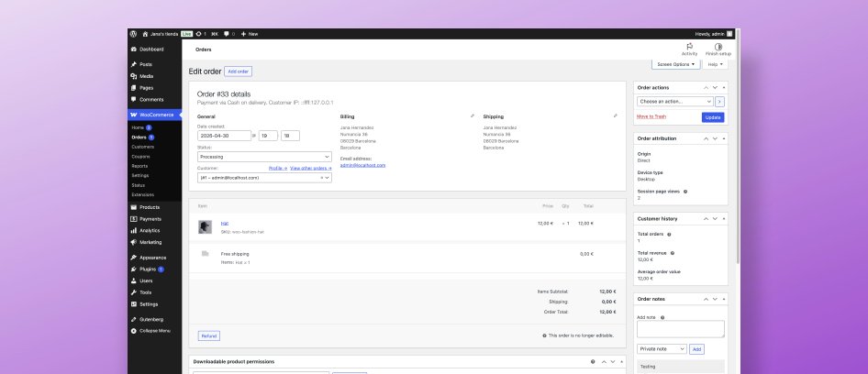The height and width of the screenshot is (374, 868).
Task: Open the Customer dropdown with admin@localhost.com
Action: [x=264, y=178]
